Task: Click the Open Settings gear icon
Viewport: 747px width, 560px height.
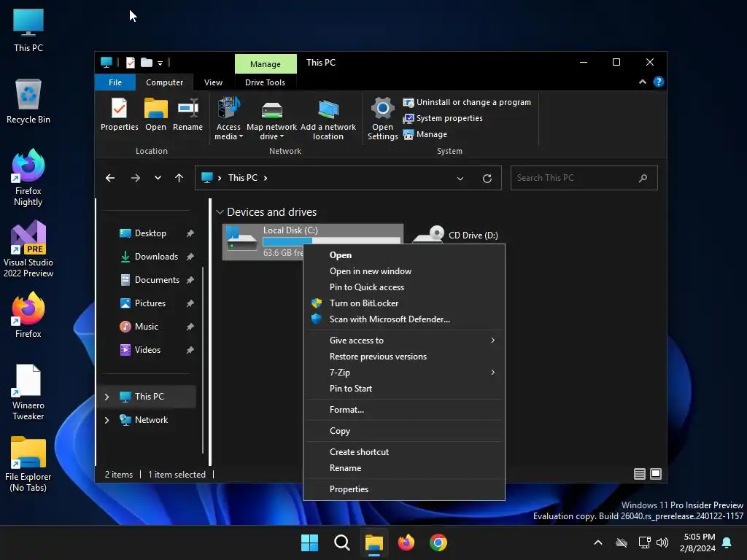Action: click(382, 119)
